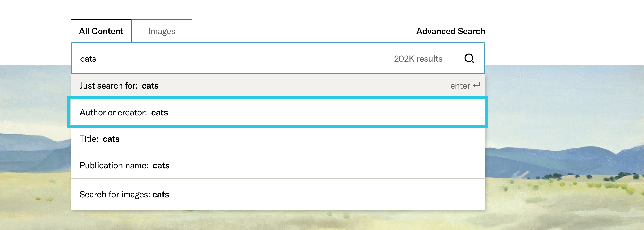644x230 pixels.
Task: Click the "enter" hint text
Action: point(460,86)
